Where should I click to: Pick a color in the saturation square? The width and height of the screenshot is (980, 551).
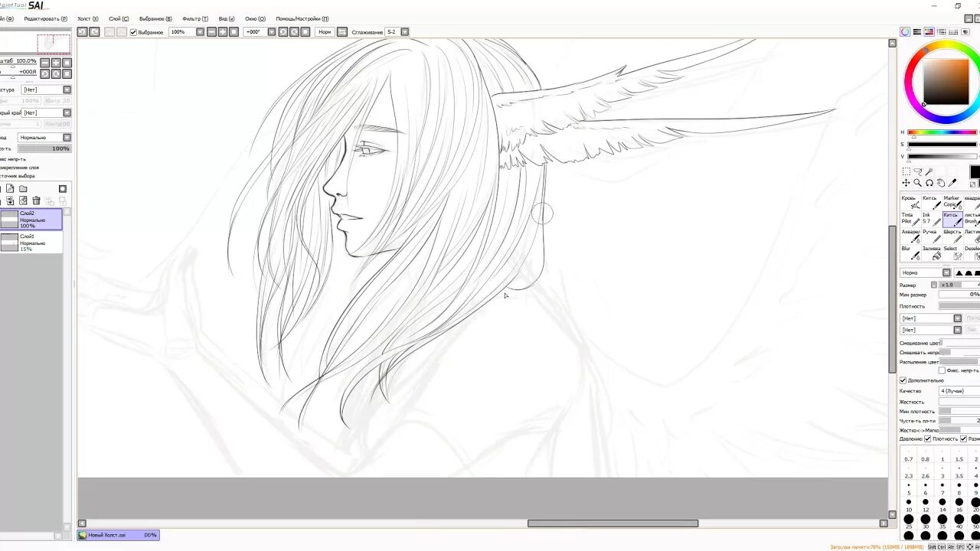[946, 82]
